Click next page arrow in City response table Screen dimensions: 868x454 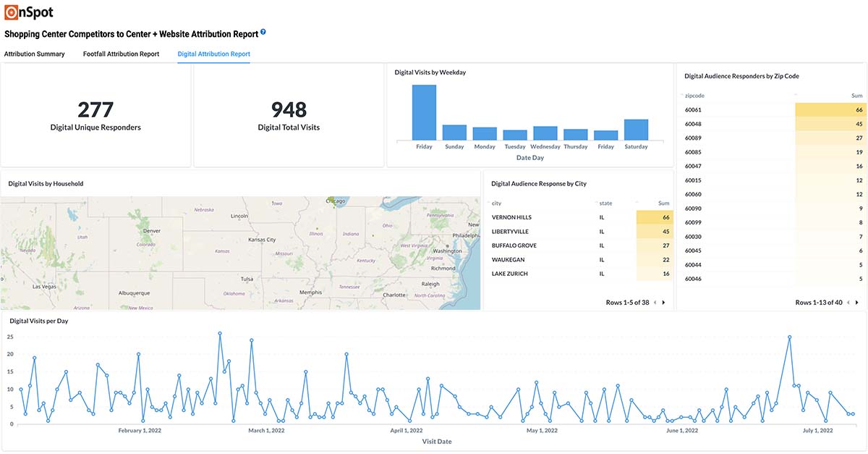tap(664, 302)
